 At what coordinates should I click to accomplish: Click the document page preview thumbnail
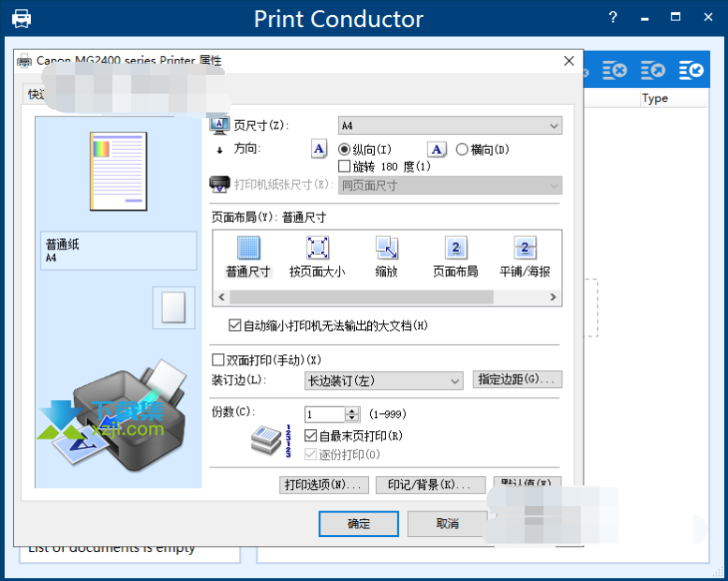pos(118,171)
